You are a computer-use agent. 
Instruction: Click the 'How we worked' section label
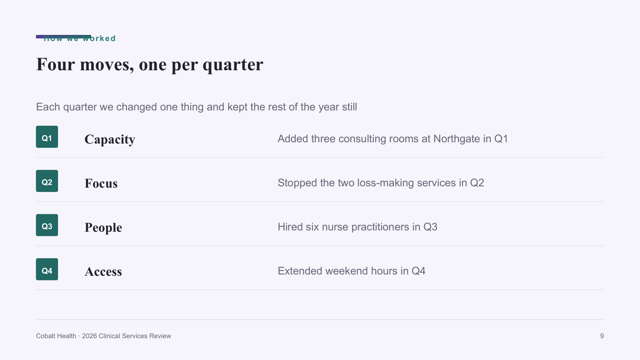(79, 38)
